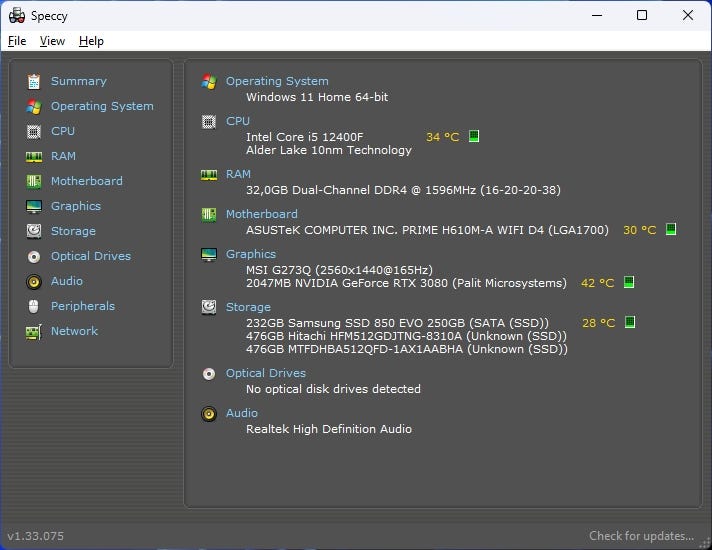Screen dimensions: 712x550
Task: Click the Storage heading link in main panel
Action: click(x=248, y=307)
